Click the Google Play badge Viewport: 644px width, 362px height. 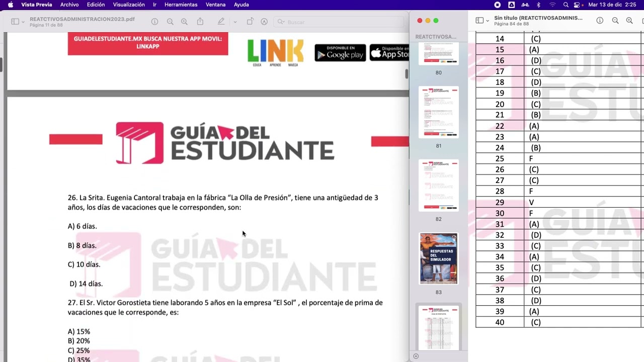[x=340, y=53]
